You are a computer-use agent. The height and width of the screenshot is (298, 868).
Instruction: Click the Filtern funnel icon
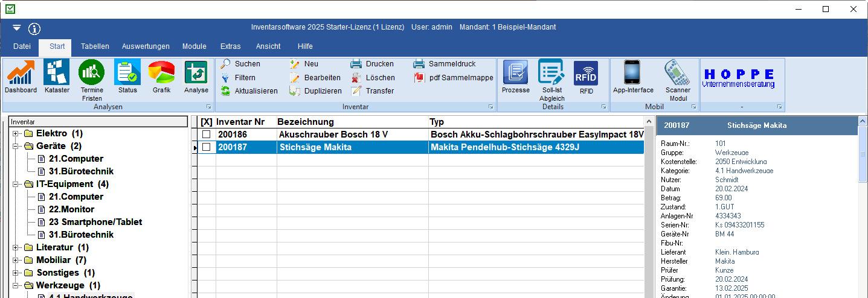tap(225, 77)
